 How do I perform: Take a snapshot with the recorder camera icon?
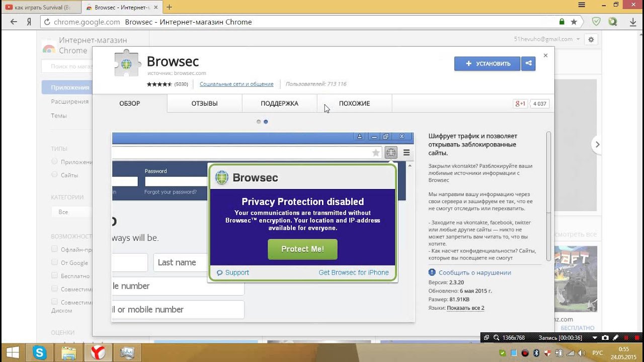click(x=605, y=338)
